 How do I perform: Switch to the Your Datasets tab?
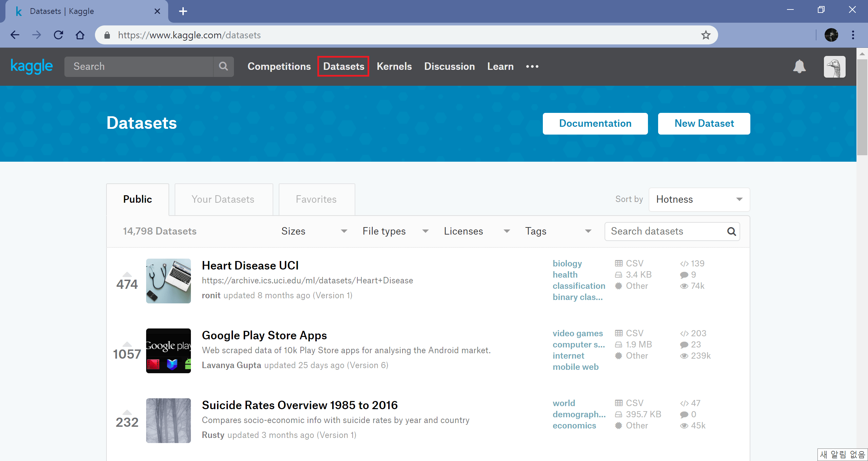[223, 199]
